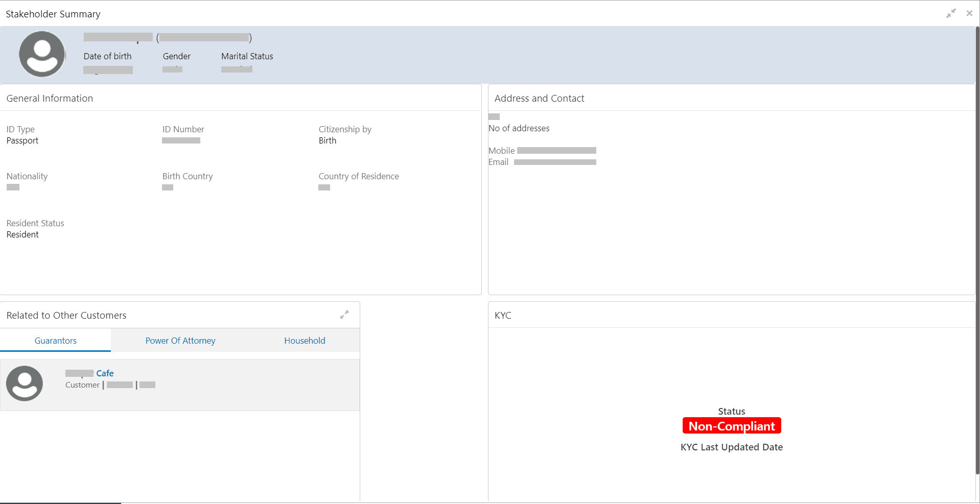980x504 pixels.
Task: Click the guarantor customer avatar icon
Action: (x=25, y=383)
